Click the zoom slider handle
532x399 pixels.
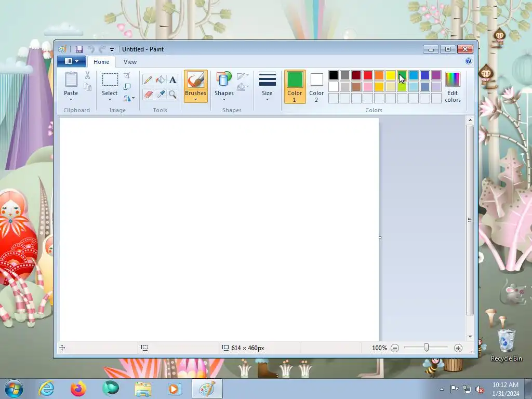[426, 348]
